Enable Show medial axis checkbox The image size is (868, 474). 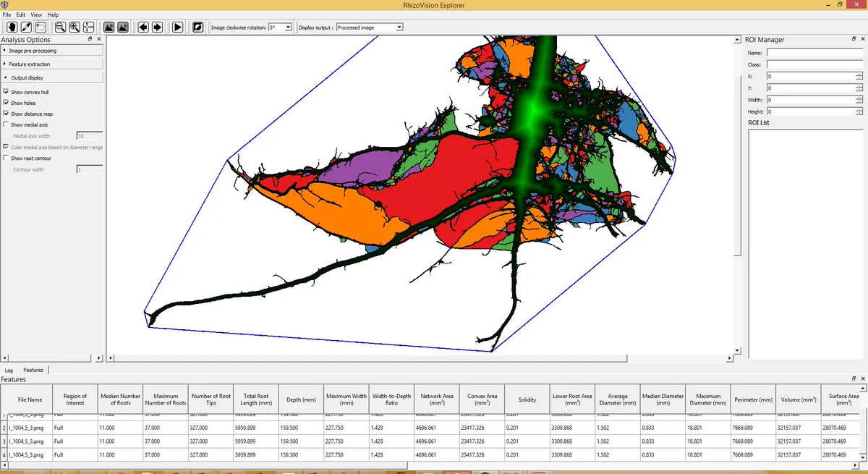point(7,124)
